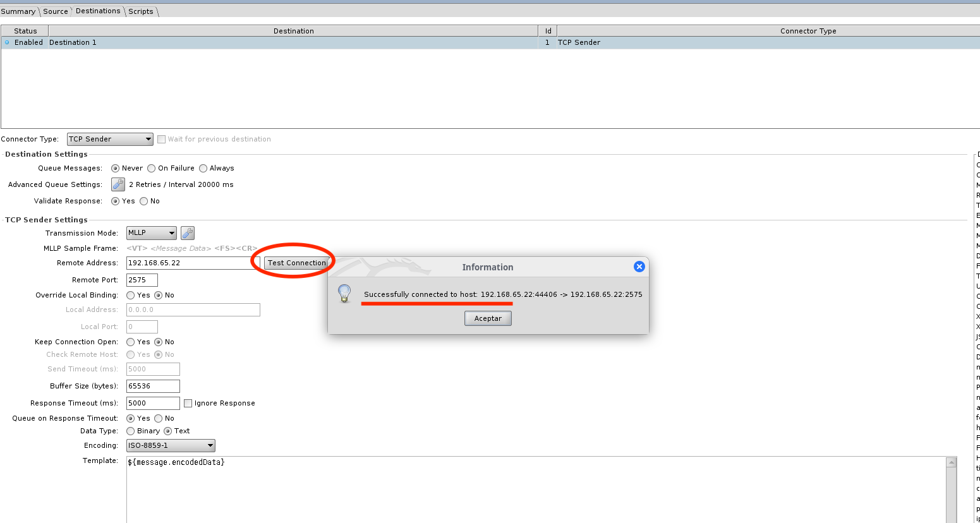The height and width of the screenshot is (523, 980).
Task: Open the Scripts tab
Action: (x=141, y=11)
